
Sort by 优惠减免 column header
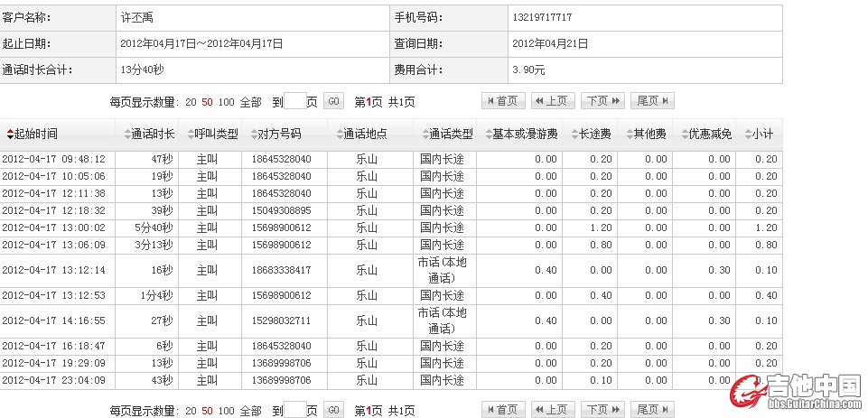[707, 134]
